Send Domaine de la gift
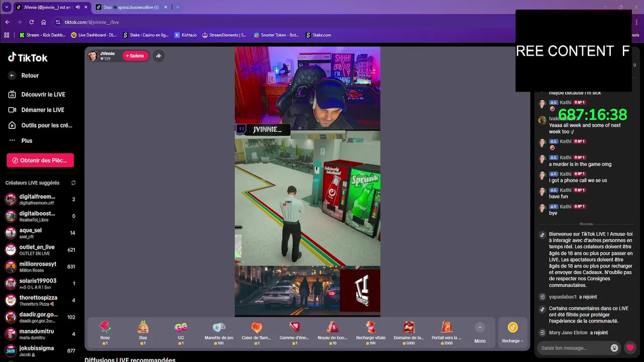The width and height of the screenshot is (644, 362). [x=409, y=333]
